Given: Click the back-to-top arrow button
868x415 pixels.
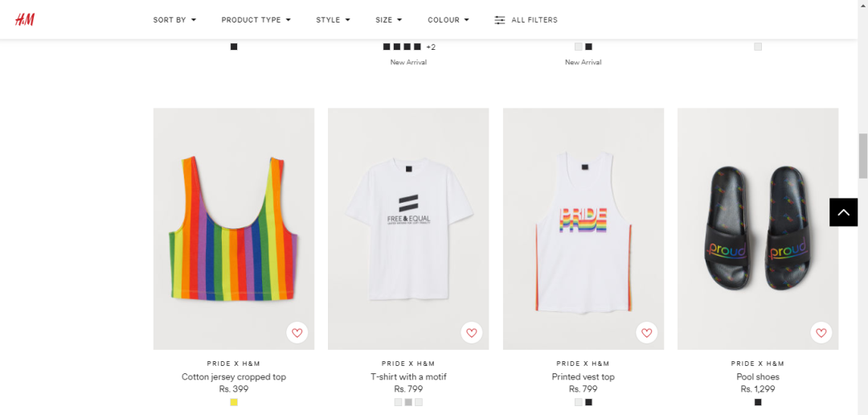Looking at the screenshot, I should click(843, 212).
